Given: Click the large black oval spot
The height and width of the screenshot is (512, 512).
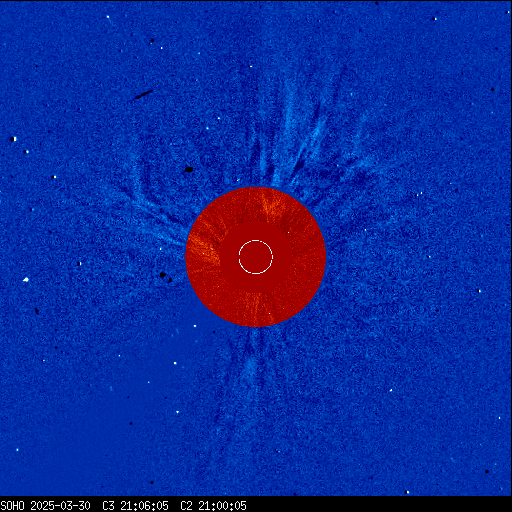Looking at the screenshot, I should [189, 169].
